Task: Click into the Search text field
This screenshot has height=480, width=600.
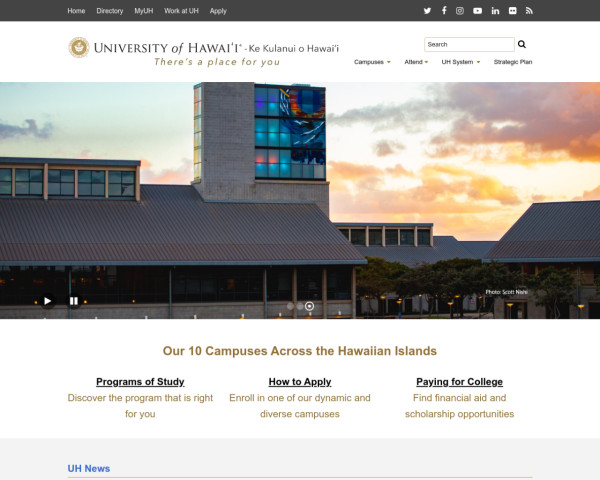Action: click(x=468, y=45)
